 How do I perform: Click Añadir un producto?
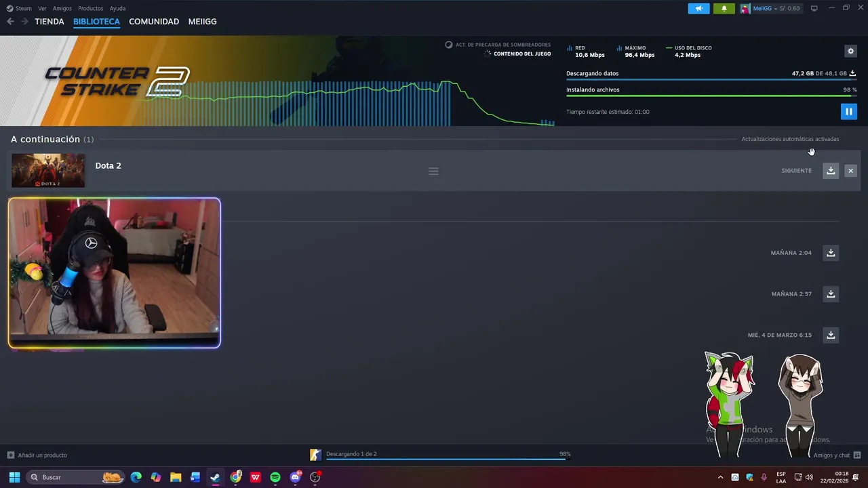(x=37, y=455)
